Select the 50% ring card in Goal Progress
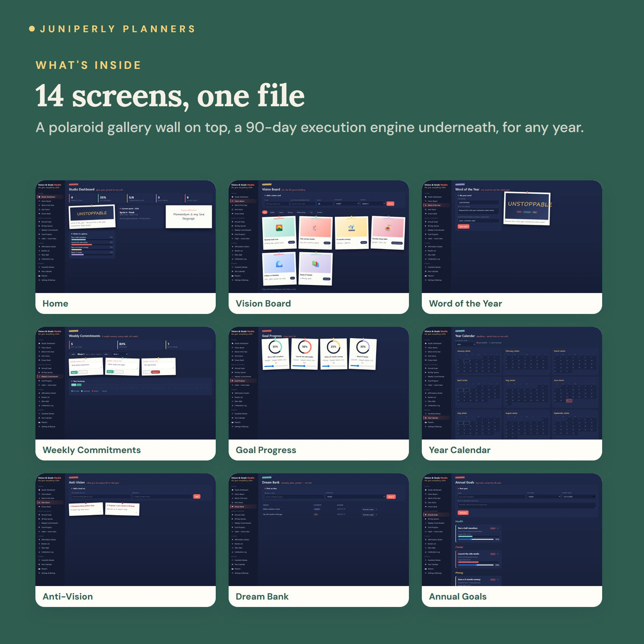644x644 pixels. coord(305,354)
